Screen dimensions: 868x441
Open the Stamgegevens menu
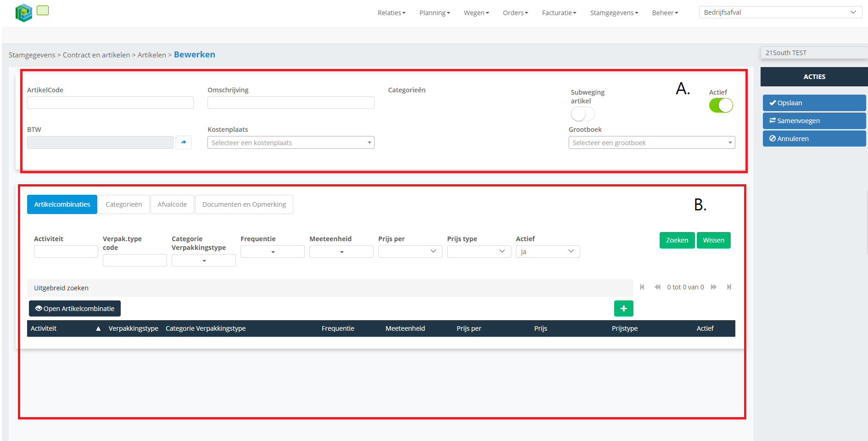click(x=614, y=13)
